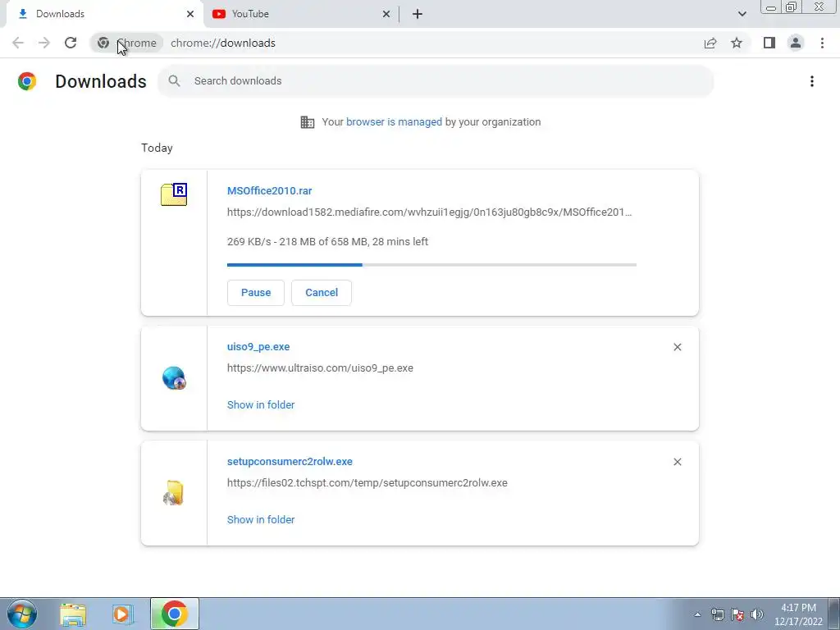Click the browser back arrow

pyautogui.click(x=18, y=43)
